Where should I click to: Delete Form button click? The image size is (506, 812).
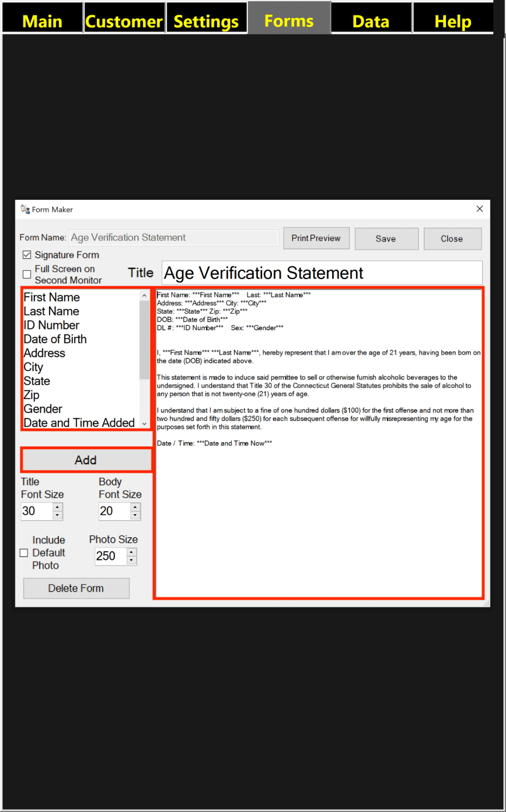(76, 588)
